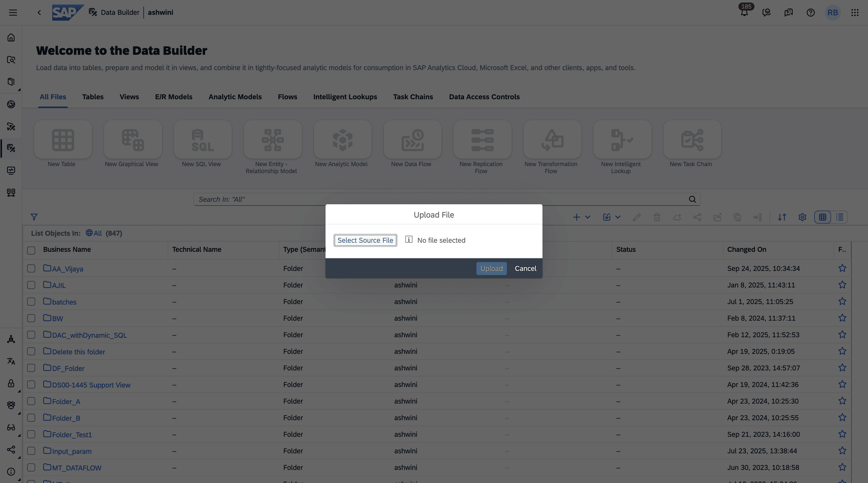Viewport: 868px width, 483px height.
Task: Cancel the Upload File dialog
Action: tap(525, 269)
